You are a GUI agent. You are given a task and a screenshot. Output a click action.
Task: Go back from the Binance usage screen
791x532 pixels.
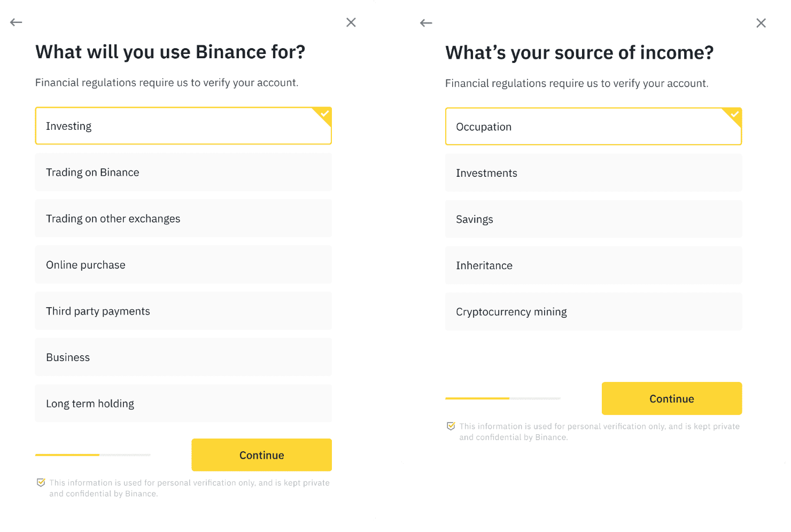click(16, 22)
